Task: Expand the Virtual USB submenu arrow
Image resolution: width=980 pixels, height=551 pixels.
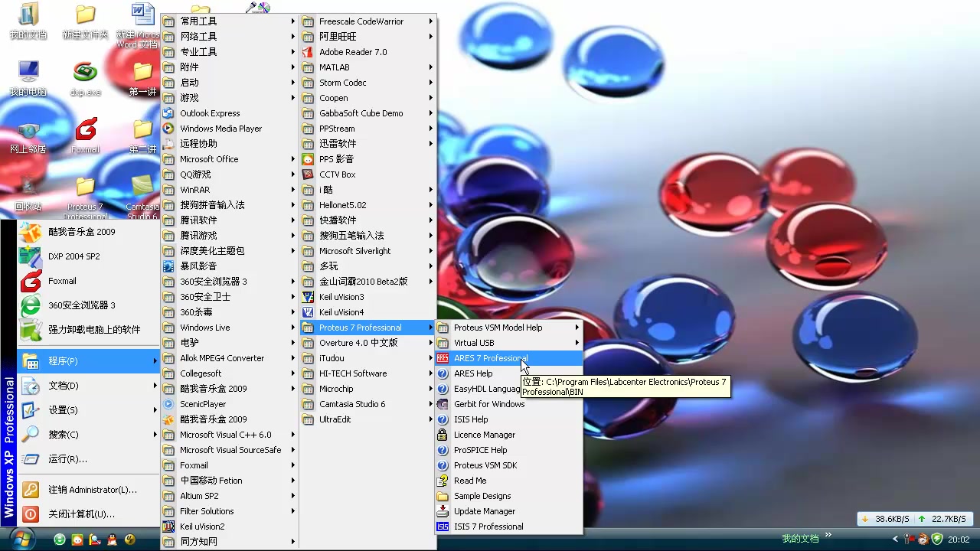Action: pos(577,343)
